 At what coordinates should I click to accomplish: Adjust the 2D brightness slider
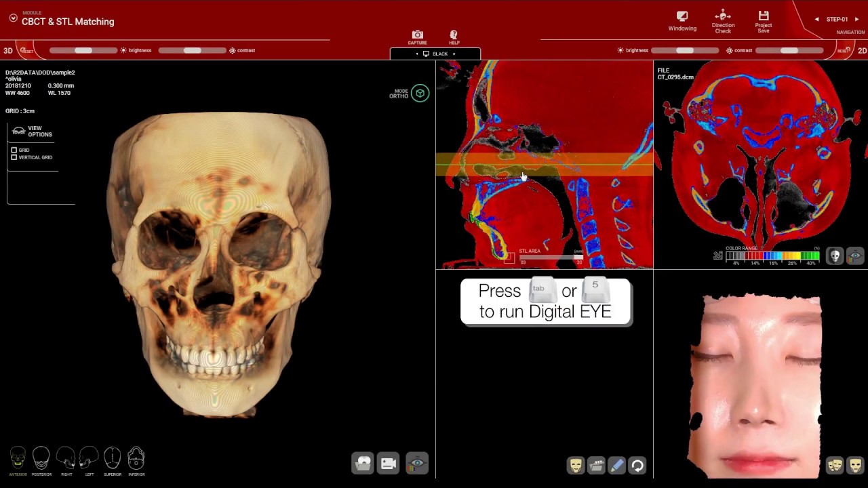click(x=685, y=50)
